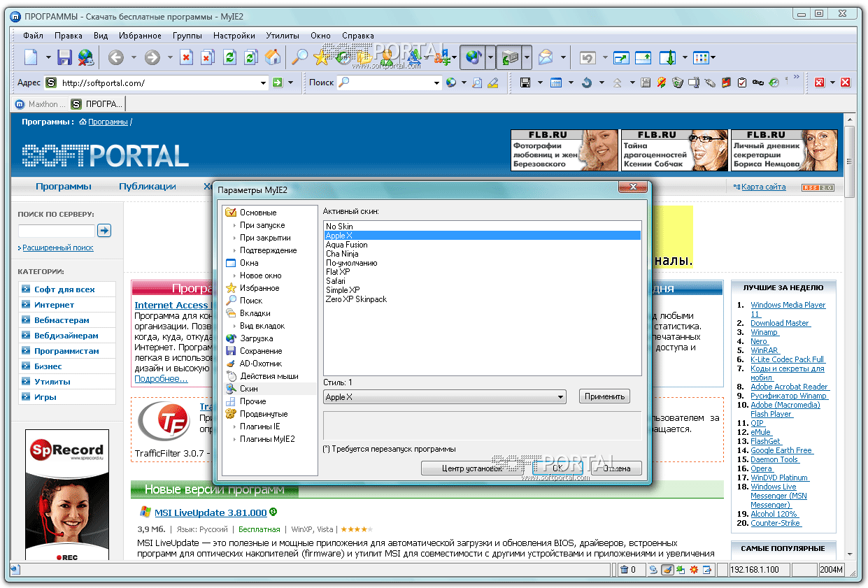
Task: Switch to the Maxthon tab
Action: (41, 104)
